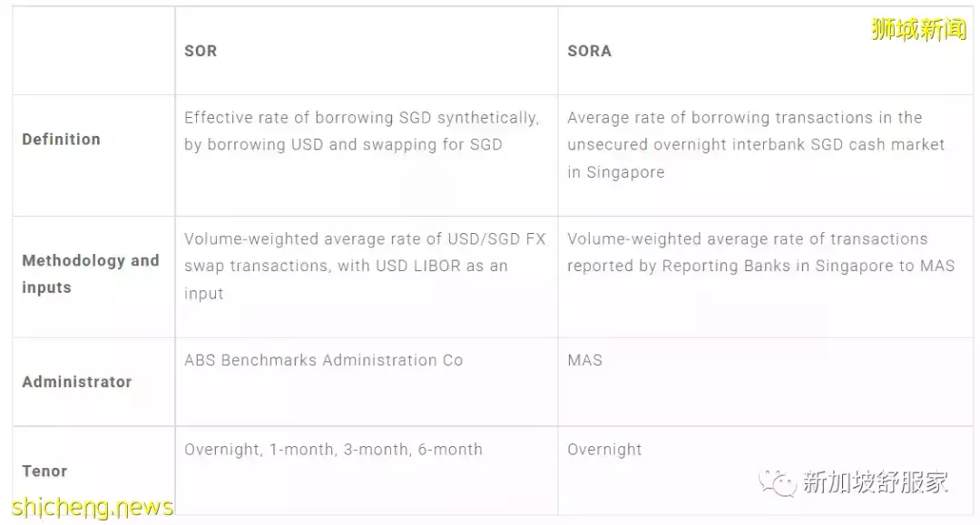Select the MAS administrator cell text
The height and width of the screenshot is (525, 980).
584,360
